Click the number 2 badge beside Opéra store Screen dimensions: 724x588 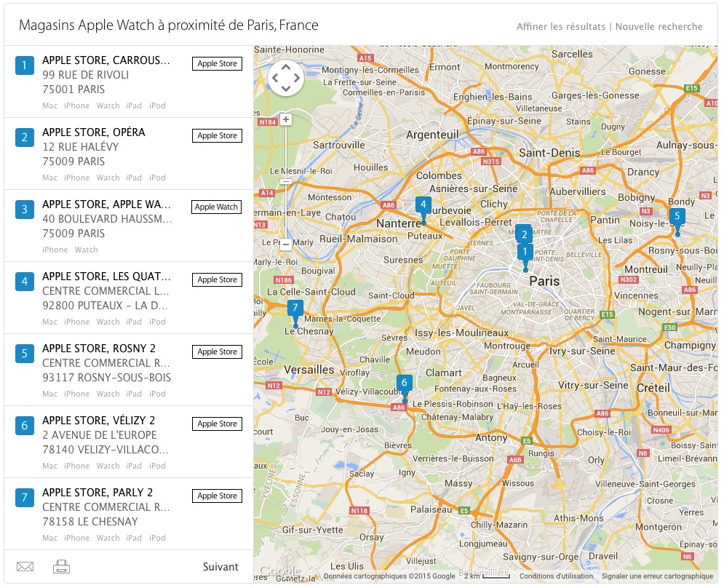tap(25, 138)
